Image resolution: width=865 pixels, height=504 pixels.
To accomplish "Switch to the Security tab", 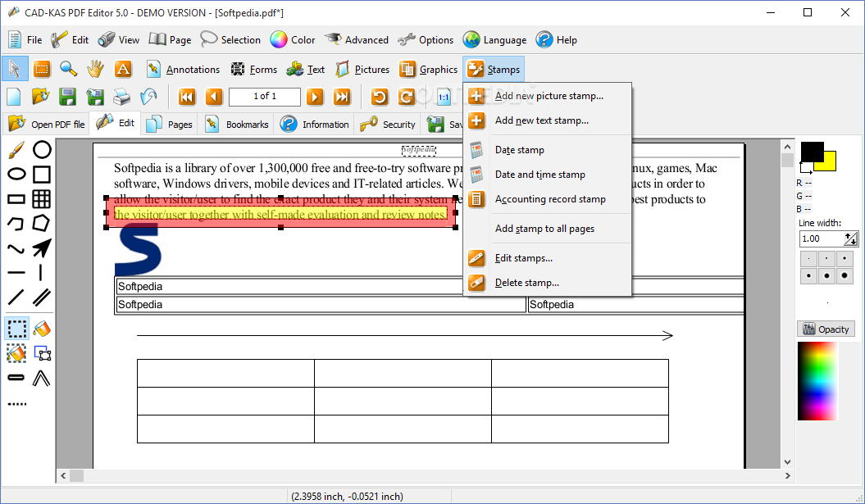I will tap(387, 124).
